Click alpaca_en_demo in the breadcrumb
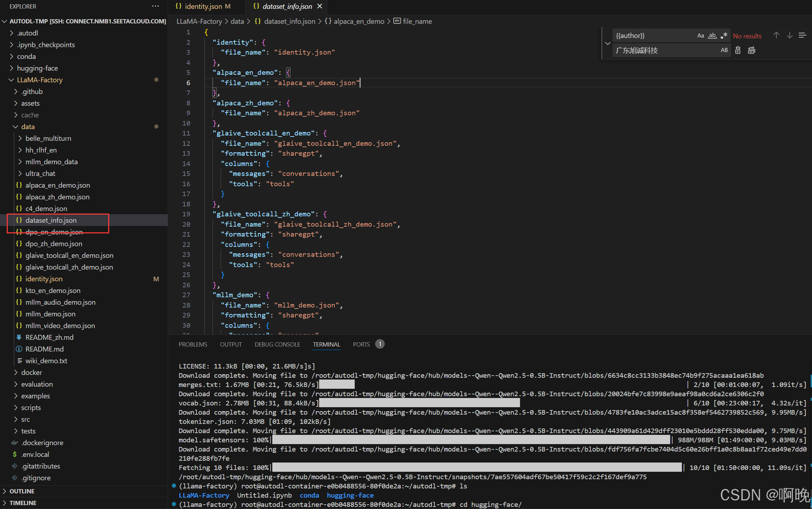The image size is (812, 509). tap(359, 21)
